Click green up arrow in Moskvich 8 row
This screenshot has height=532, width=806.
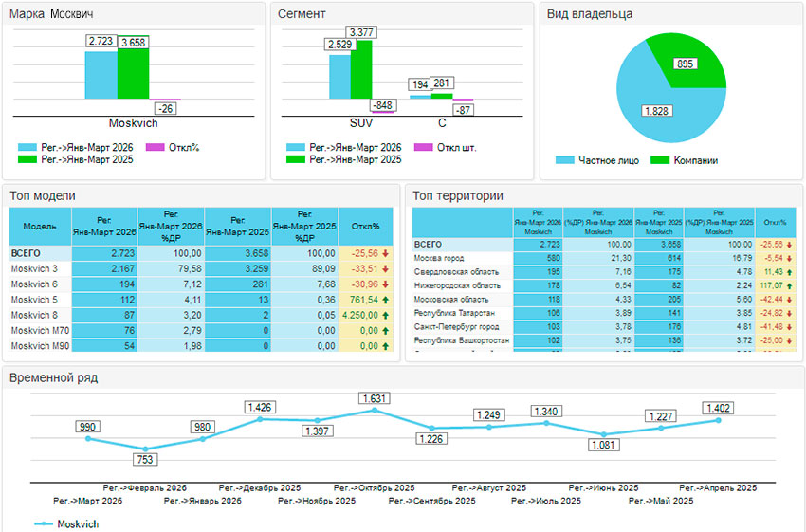386,315
